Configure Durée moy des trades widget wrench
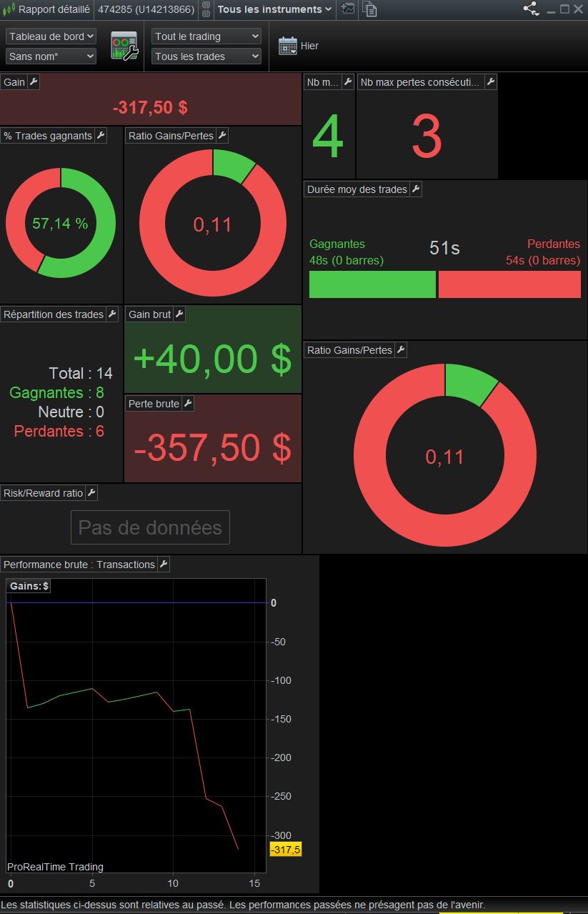This screenshot has height=914, width=588. point(416,189)
